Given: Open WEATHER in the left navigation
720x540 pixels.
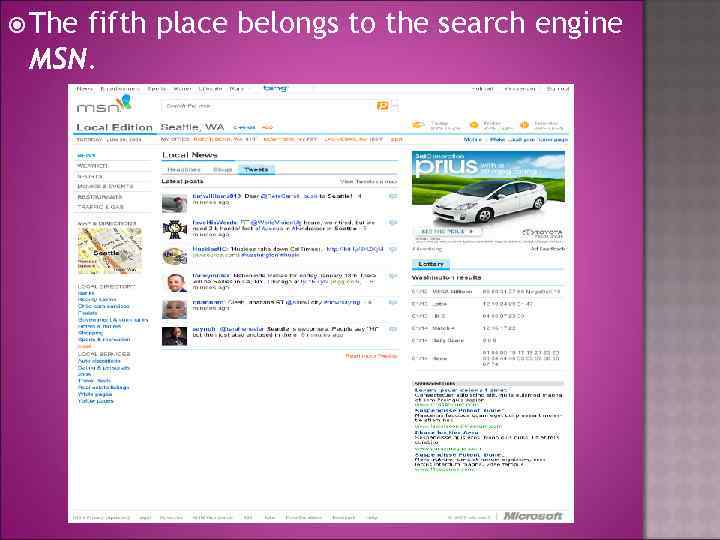Looking at the screenshot, I should (x=93, y=166).
